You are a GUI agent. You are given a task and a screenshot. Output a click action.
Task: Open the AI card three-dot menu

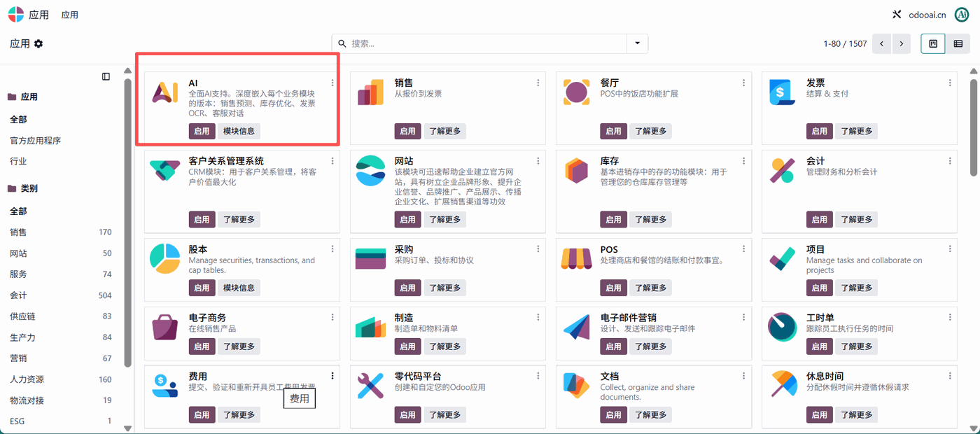click(332, 83)
